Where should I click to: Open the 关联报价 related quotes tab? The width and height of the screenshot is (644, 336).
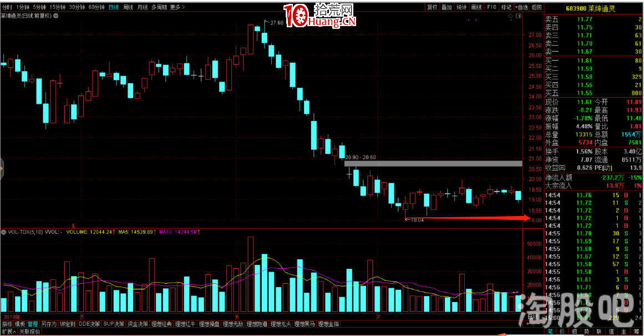29,332
